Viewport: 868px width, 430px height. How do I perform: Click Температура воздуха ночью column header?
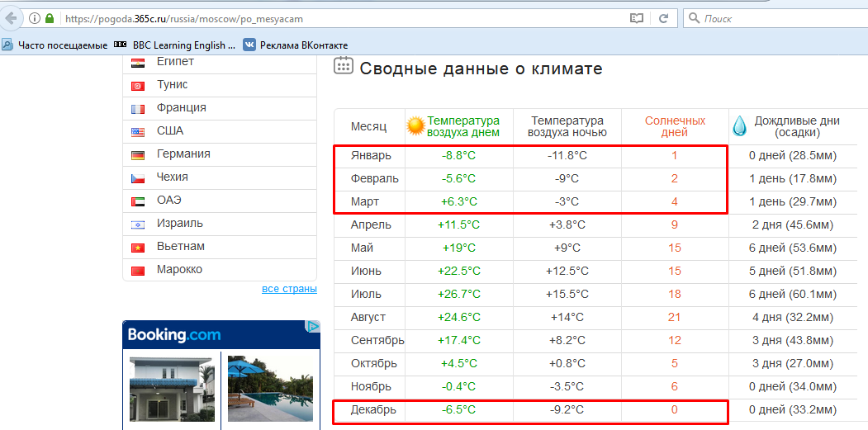567,127
